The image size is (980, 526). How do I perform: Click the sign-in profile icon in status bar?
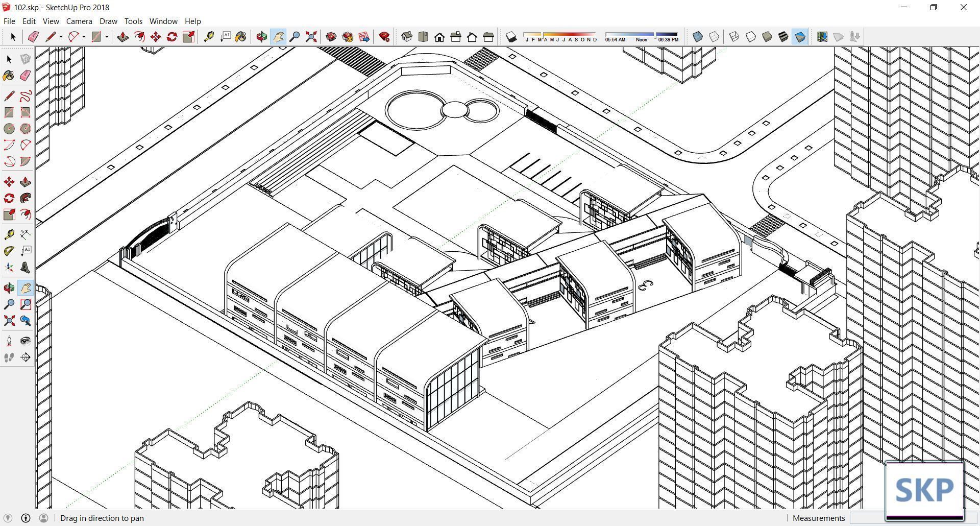point(43,518)
